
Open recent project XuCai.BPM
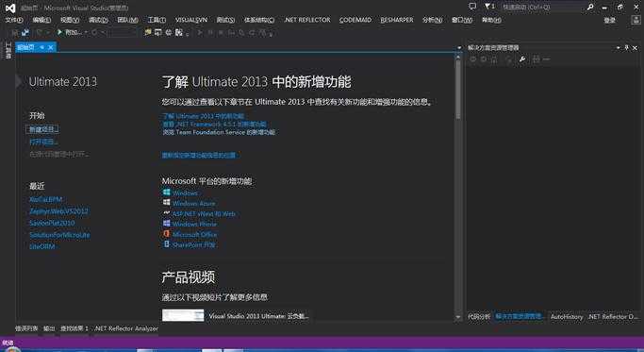(x=45, y=199)
